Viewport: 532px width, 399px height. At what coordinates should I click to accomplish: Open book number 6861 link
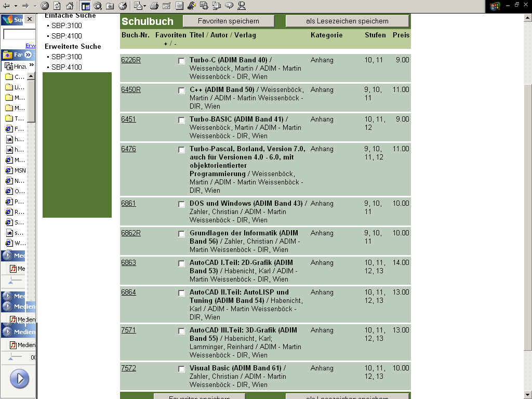tap(129, 203)
